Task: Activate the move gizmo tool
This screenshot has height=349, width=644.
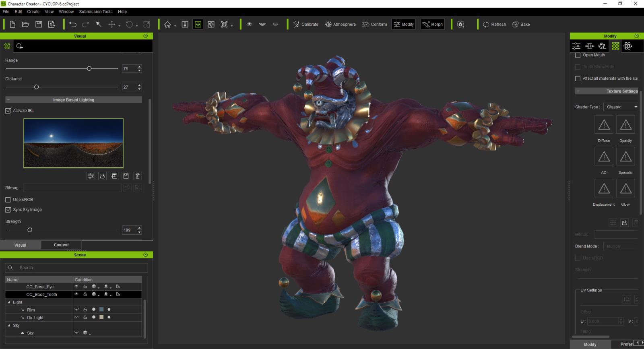Action: pyautogui.click(x=111, y=25)
